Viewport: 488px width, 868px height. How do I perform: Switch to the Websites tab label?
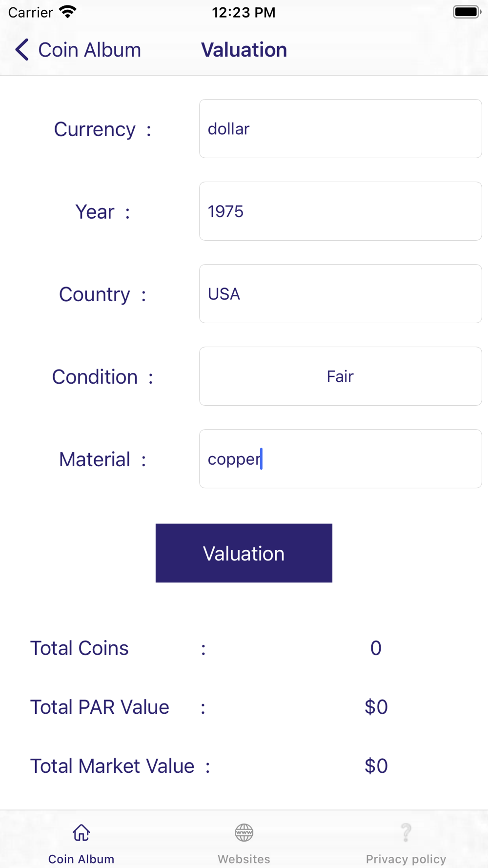tap(244, 859)
